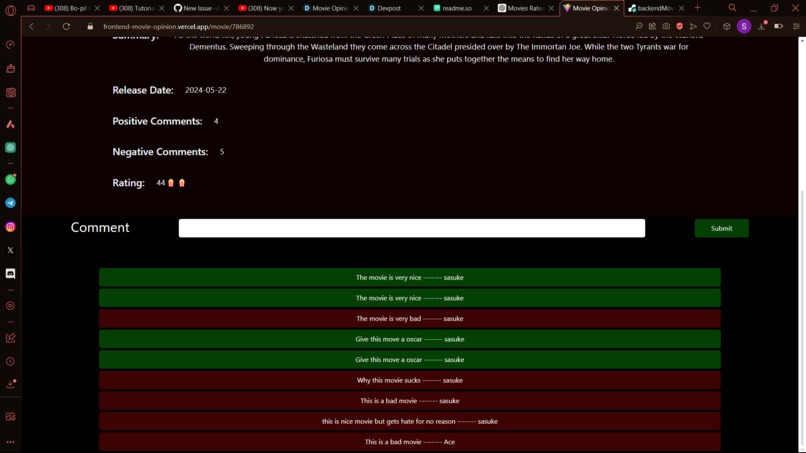Screen dimensions: 806x453
Task: Submit the comment
Action: [721, 228]
